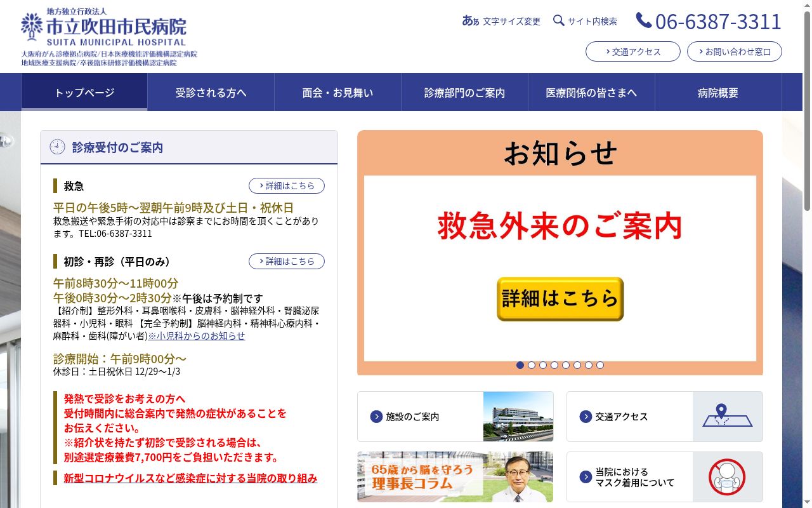This screenshot has width=812, height=508.
Task: Select the last carousel slide dot
Action: pos(600,365)
